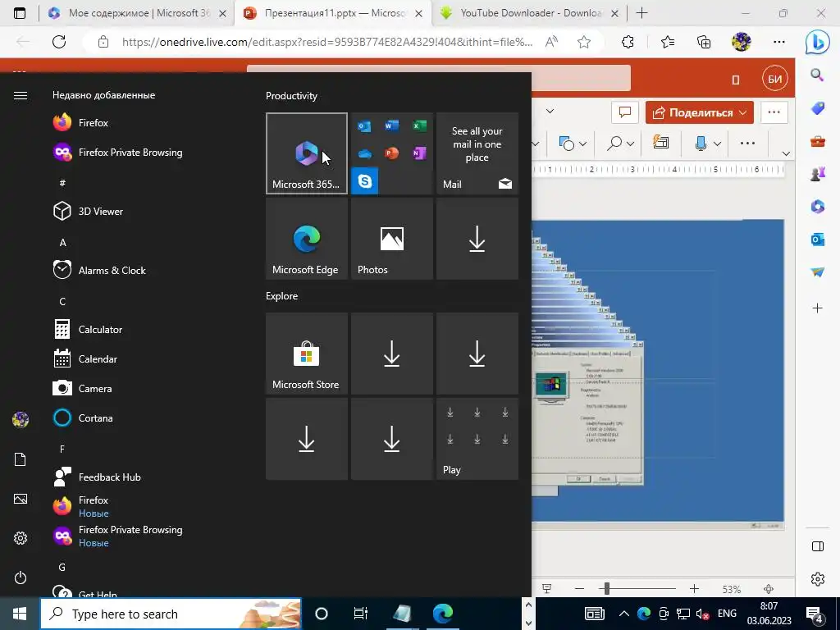This screenshot has height=630, width=840.
Task: Open Firefox Private Browsing marked Новые
Action: tap(118, 536)
